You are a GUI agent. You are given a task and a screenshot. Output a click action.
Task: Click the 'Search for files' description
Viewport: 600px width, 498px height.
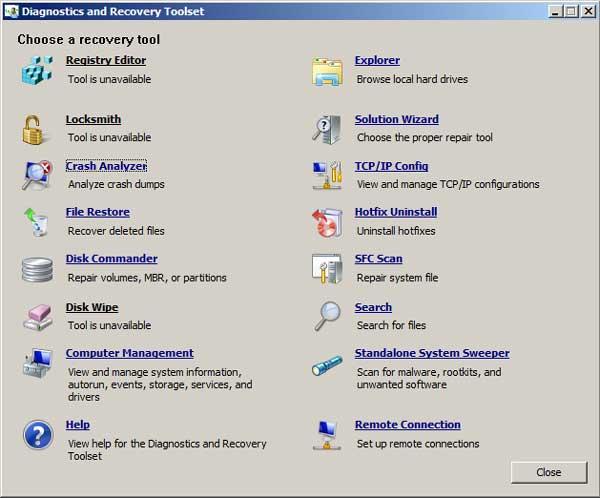[391, 325]
